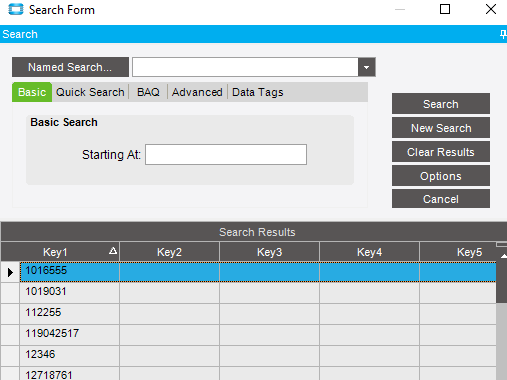The height and width of the screenshot is (380, 507).
Task: Click the Search Form application icon
Action: pos(16,10)
